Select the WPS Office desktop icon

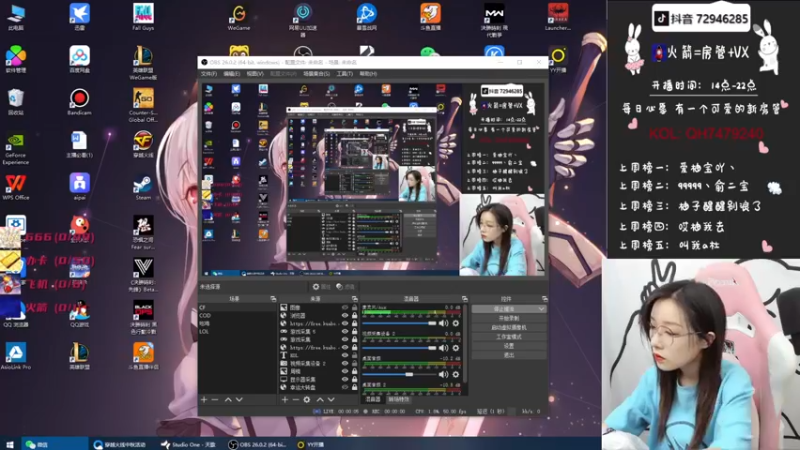pyautogui.click(x=15, y=187)
